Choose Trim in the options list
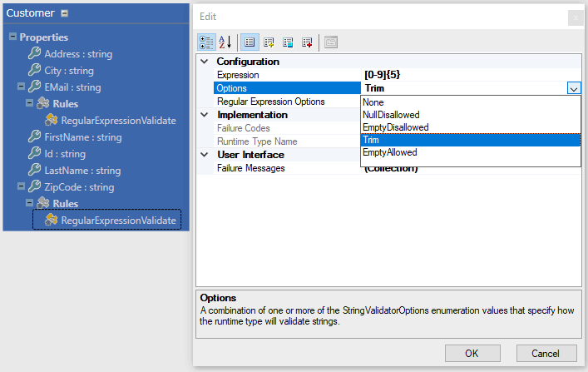588x372 pixels. point(470,140)
